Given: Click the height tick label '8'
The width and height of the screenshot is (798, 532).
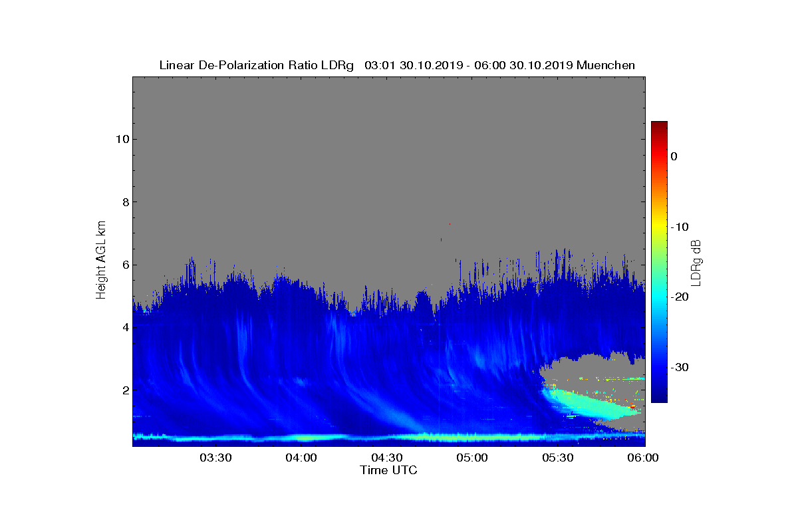Looking at the screenshot, I should coord(125,202).
